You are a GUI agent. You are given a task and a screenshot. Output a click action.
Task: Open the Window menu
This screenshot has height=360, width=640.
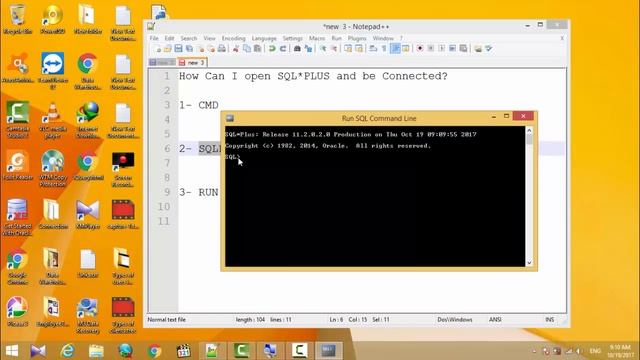(x=383, y=38)
